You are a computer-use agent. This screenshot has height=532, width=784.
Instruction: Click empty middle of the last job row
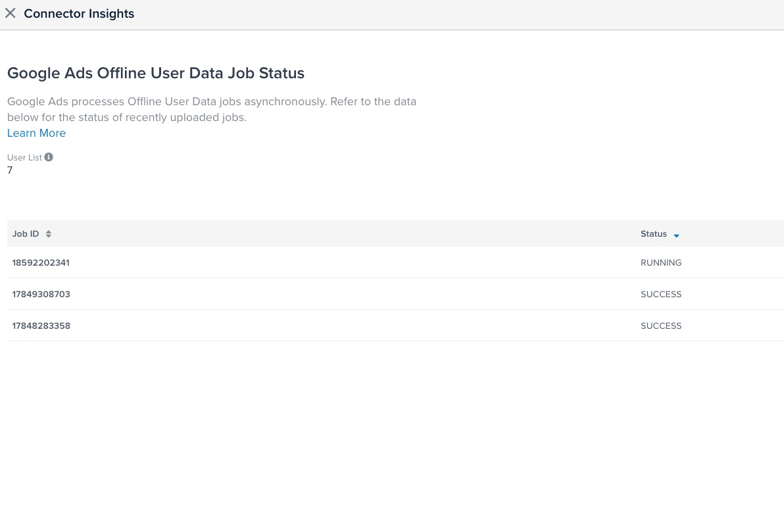355,326
